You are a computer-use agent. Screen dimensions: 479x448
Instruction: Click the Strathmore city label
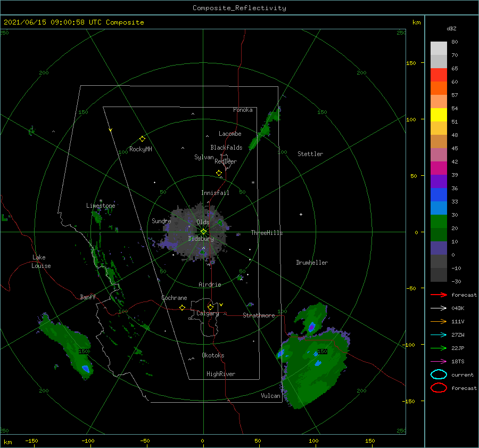(259, 315)
